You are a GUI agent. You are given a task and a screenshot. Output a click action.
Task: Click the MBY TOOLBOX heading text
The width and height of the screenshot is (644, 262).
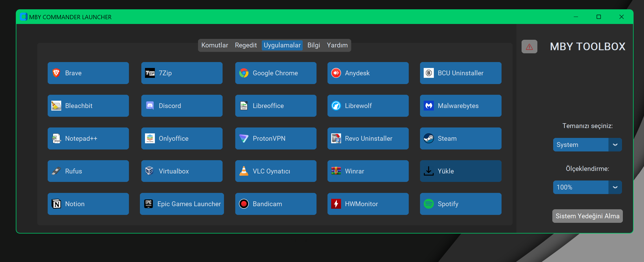pos(588,47)
